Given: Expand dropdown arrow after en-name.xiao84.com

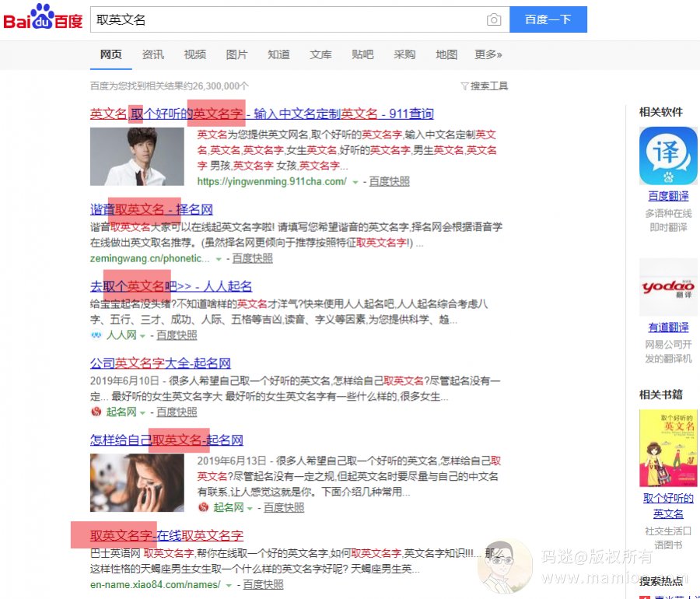Looking at the screenshot, I should (x=229, y=584).
